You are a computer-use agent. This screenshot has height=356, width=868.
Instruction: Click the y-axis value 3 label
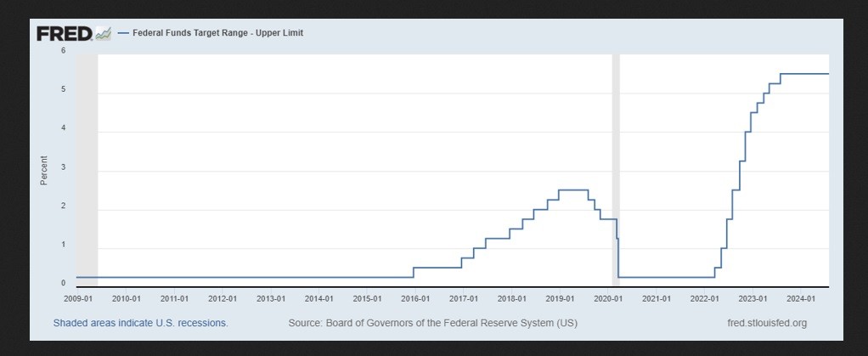coord(63,169)
